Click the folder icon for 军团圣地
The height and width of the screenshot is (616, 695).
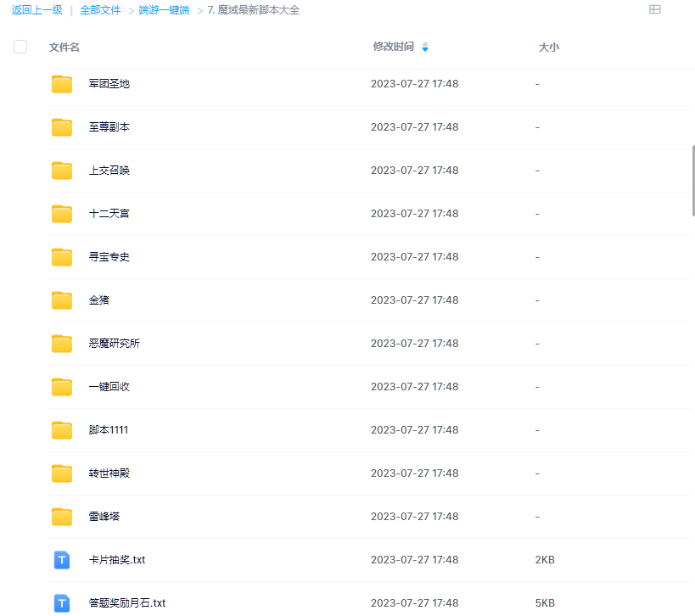click(x=62, y=84)
